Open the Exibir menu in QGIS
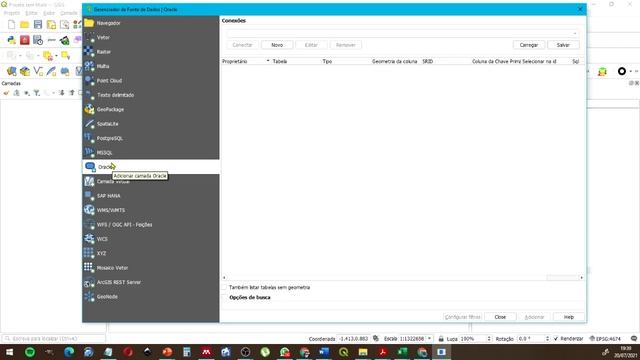Screen dimensions: 640x360 (49, 13)
